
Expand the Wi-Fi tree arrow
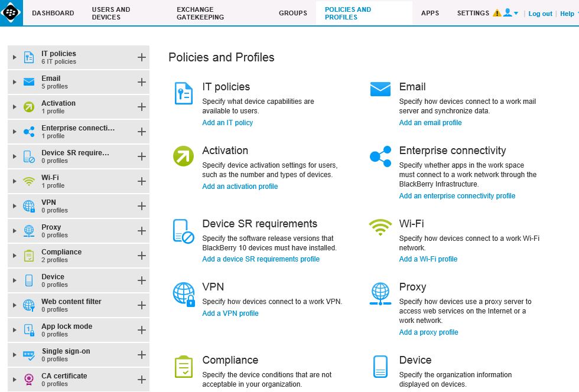14,181
